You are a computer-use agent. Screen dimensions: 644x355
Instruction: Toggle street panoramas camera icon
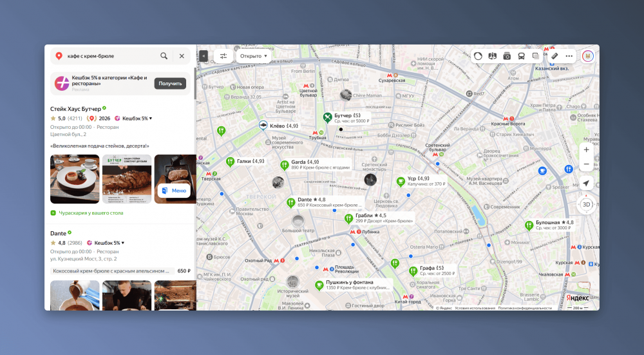507,56
